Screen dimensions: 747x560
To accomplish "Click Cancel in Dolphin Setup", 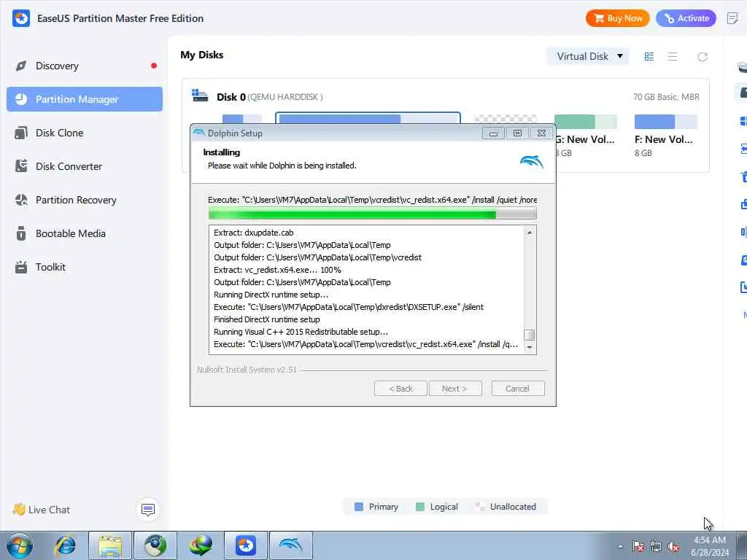I will pyautogui.click(x=518, y=389).
